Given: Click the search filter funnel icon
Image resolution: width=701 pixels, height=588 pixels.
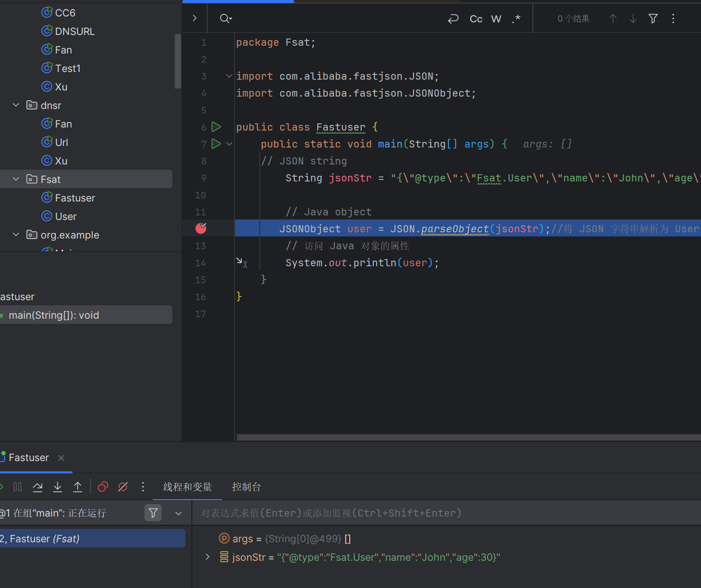Looking at the screenshot, I should (653, 19).
